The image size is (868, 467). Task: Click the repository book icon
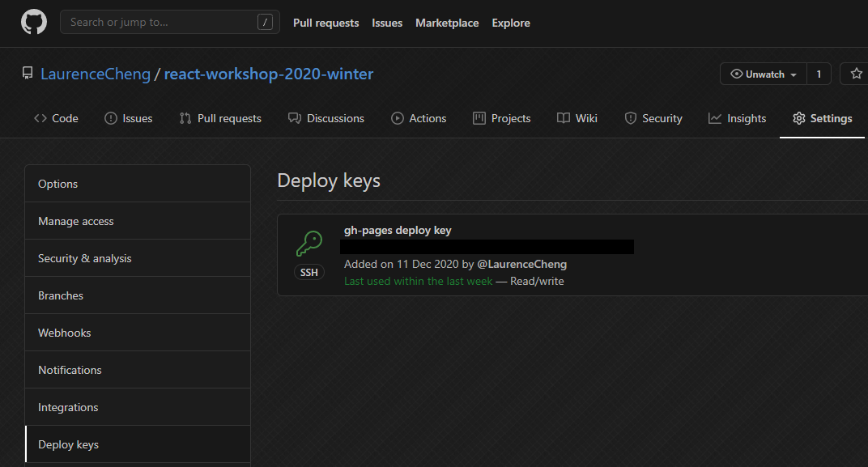tap(28, 73)
